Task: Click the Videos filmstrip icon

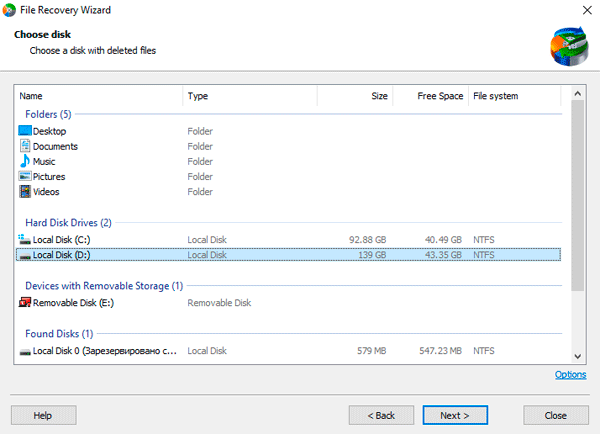Action: tap(25, 191)
